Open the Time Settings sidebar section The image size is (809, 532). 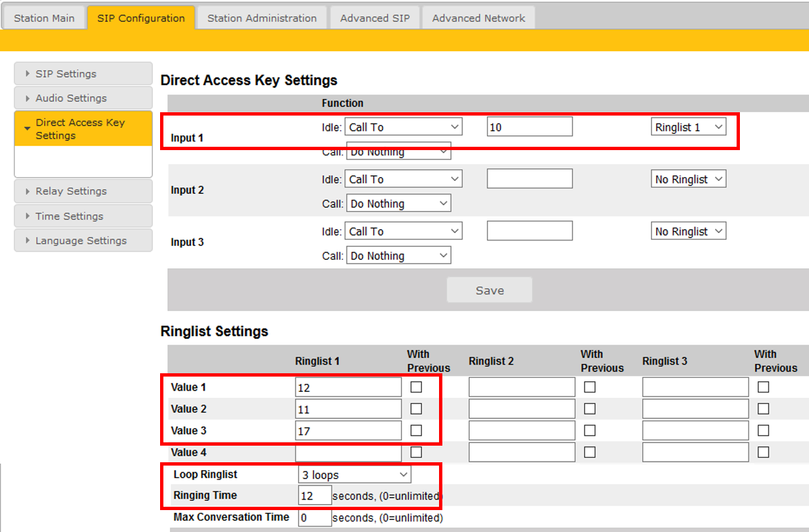pos(83,217)
